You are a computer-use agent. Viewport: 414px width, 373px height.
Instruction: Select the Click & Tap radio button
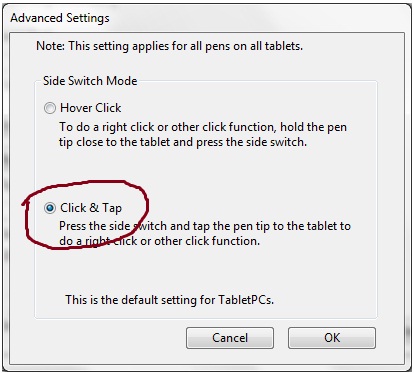click(50, 208)
